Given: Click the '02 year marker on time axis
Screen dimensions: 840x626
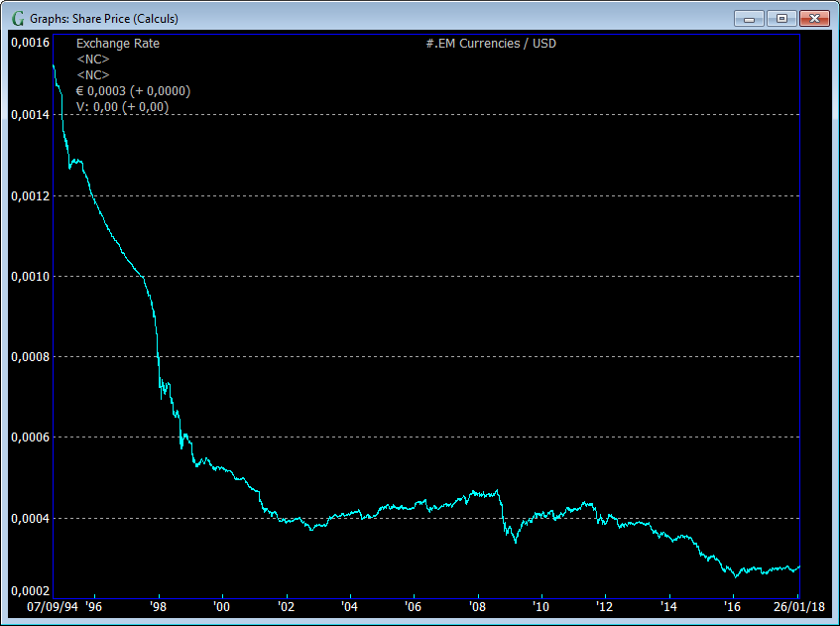Looking at the screenshot, I should click(x=286, y=605).
